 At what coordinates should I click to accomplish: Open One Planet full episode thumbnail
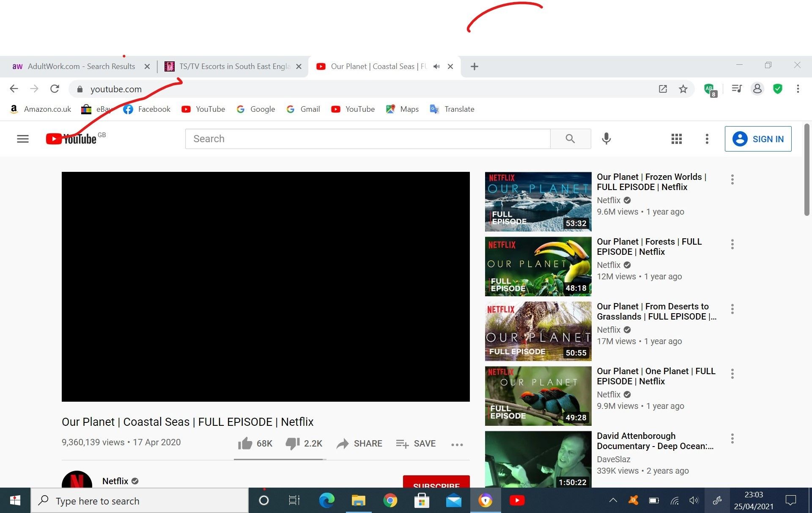[538, 396]
